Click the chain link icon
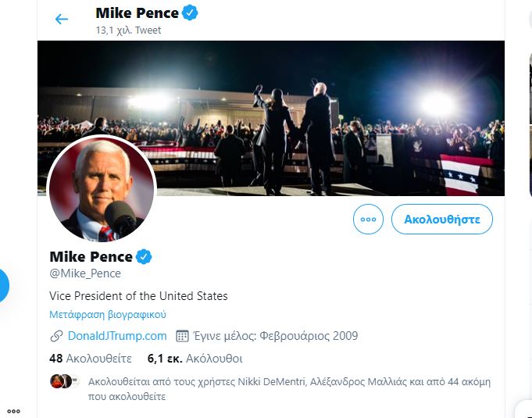Image resolution: width=532 pixels, height=418 pixels. click(56, 336)
